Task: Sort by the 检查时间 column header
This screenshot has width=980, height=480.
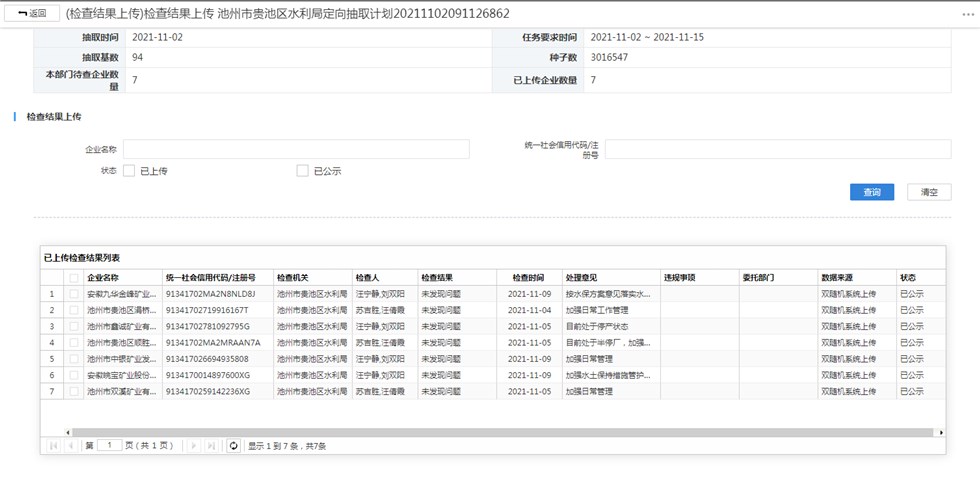Action: [x=528, y=277]
